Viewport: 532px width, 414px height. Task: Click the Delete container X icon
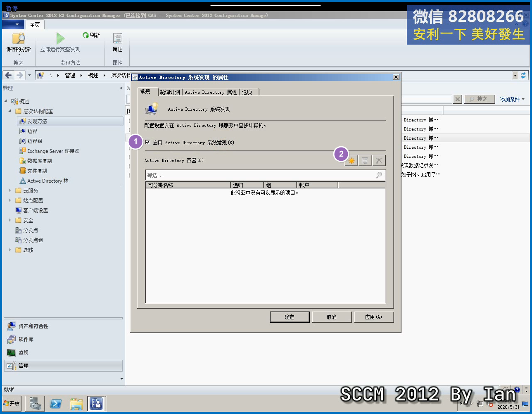[379, 161]
